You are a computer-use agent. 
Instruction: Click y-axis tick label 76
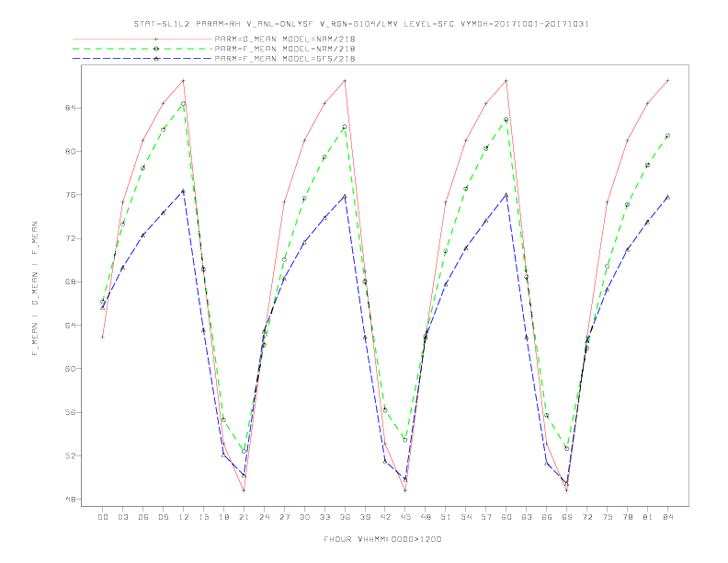[x=70, y=195]
